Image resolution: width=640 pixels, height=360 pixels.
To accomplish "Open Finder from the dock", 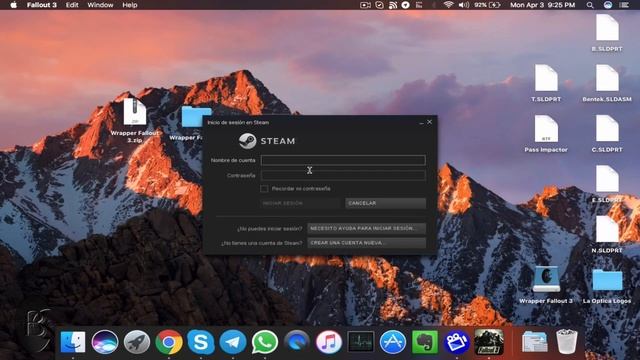I will (x=73, y=342).
